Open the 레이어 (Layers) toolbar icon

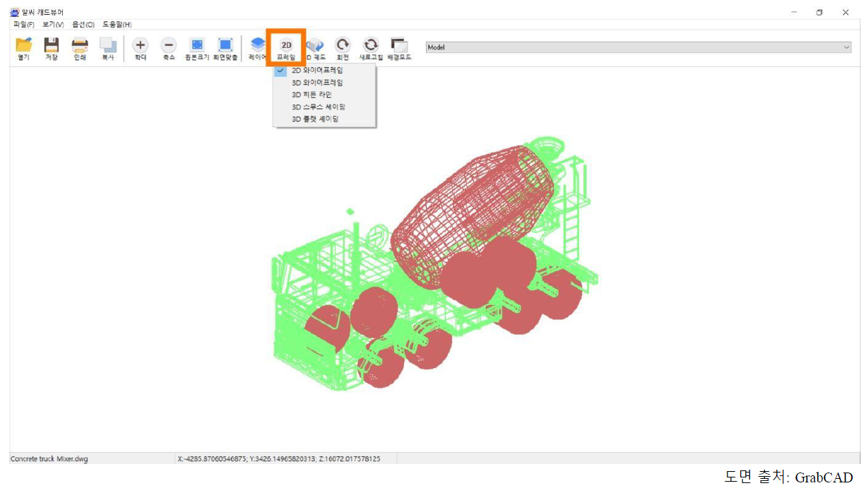tap(258, 44)
